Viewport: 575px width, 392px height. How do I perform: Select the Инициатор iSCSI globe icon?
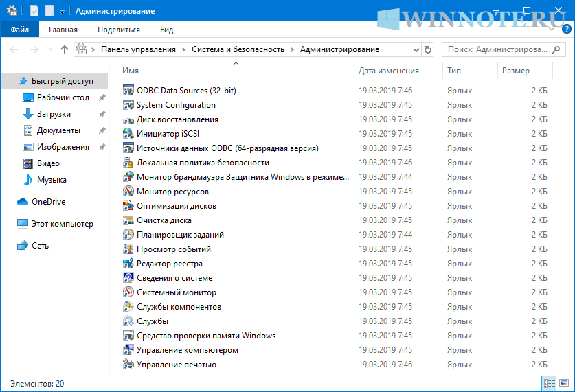[x=128, y=134]
